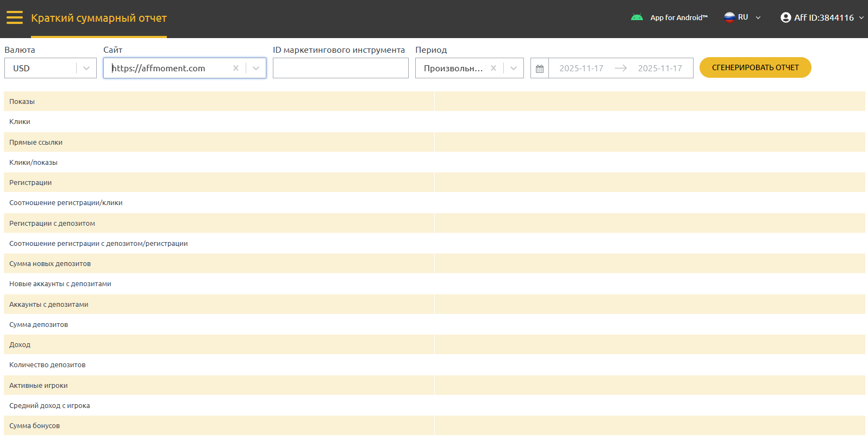Open the App for Android link
Image resolution: width=868 pixels, height=439 pixels.
678,17
